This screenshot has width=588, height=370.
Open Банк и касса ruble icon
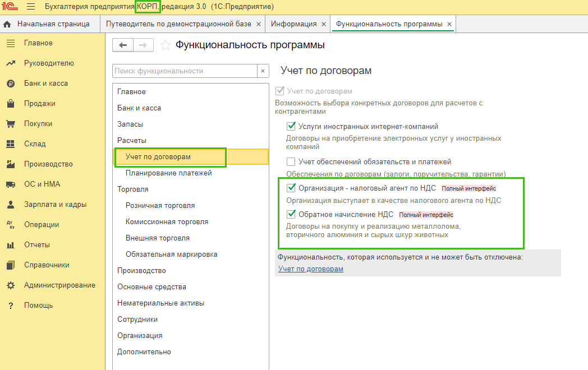[11, 84]
